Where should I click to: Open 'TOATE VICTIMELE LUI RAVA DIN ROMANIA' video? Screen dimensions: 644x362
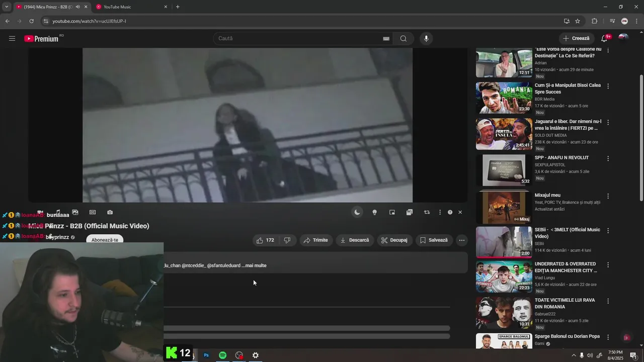click(x=565, y=303)
